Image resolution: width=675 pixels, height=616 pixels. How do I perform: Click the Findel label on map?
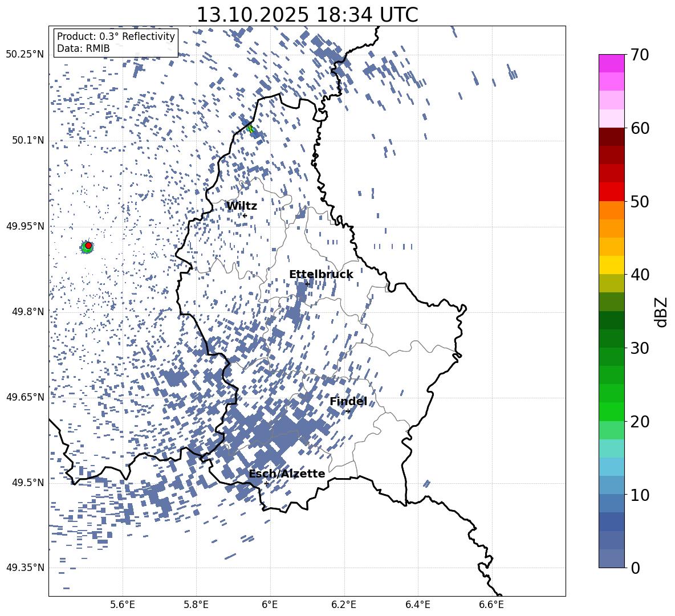[348, 402]
